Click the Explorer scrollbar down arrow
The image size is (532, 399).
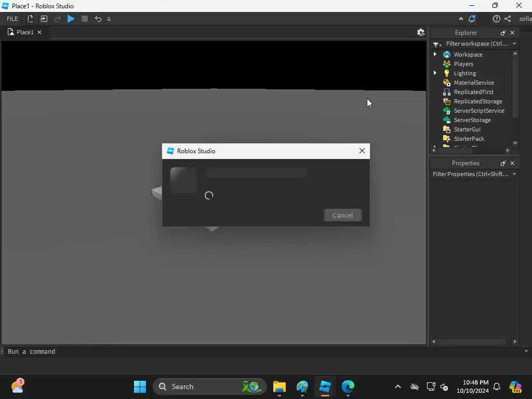click(515, 143)
